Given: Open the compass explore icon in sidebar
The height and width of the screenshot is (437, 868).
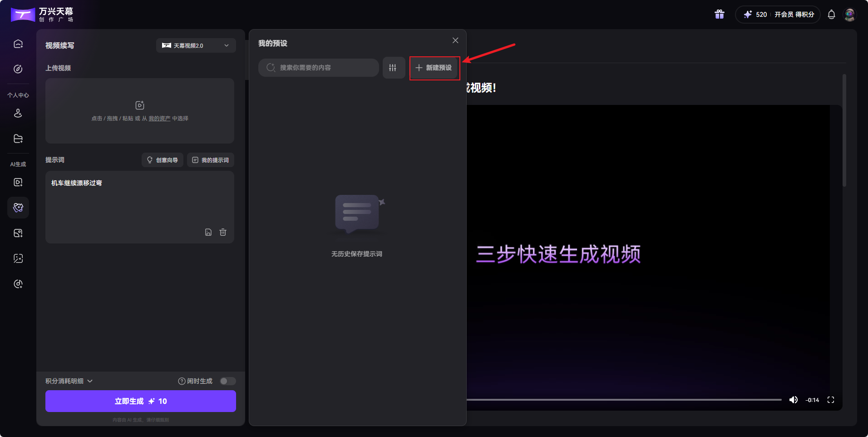Looking at the screenshot, I should coord(18,69).
